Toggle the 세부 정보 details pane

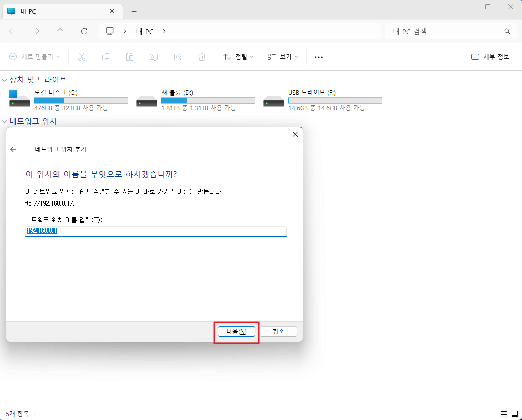[489, 57]
